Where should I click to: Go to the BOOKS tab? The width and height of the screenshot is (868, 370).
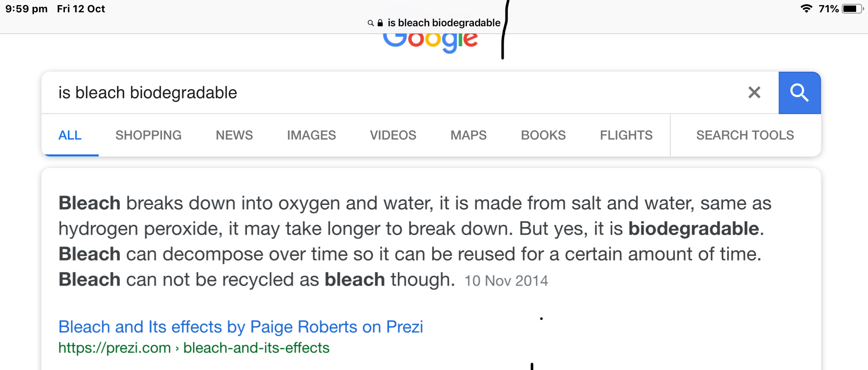click(x=543, y=135)
